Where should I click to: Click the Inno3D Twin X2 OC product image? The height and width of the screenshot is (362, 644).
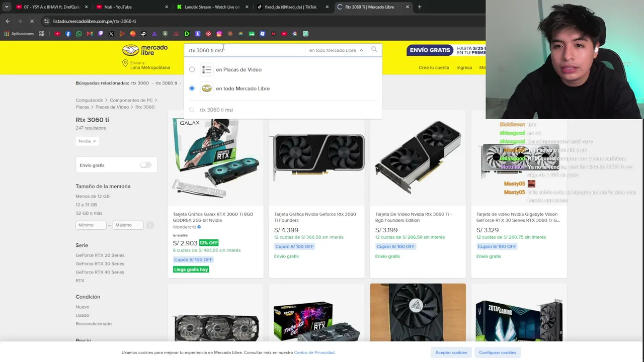point(316,322)
